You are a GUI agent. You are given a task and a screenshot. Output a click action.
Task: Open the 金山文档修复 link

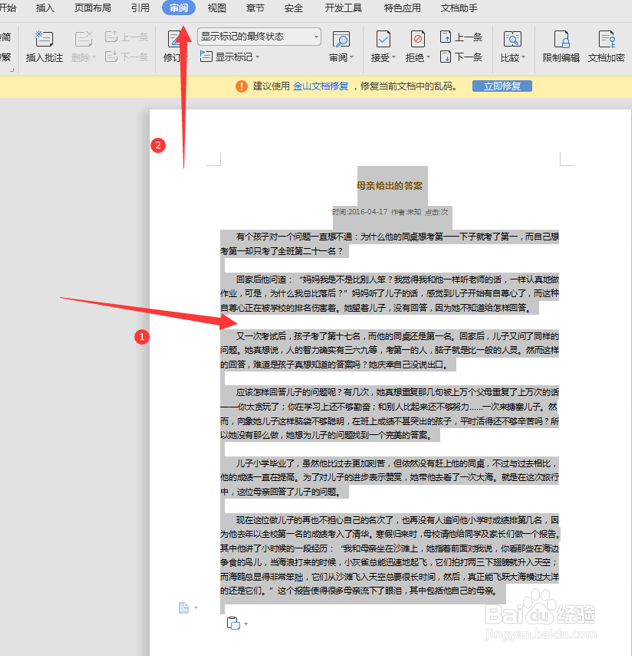coord(321,86)
